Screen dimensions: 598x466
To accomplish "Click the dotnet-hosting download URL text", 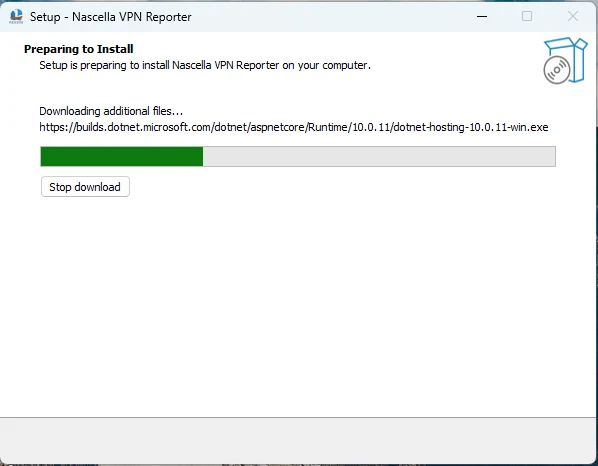I will [294, 127].
